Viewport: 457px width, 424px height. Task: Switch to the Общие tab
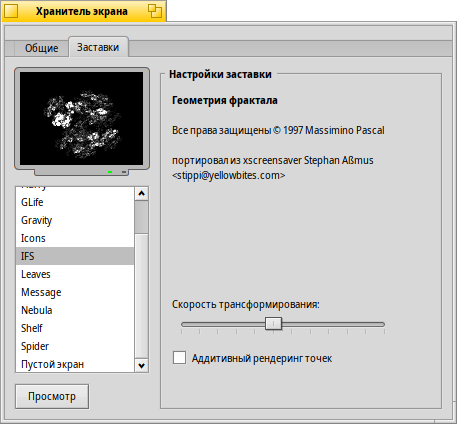point(41,48)
